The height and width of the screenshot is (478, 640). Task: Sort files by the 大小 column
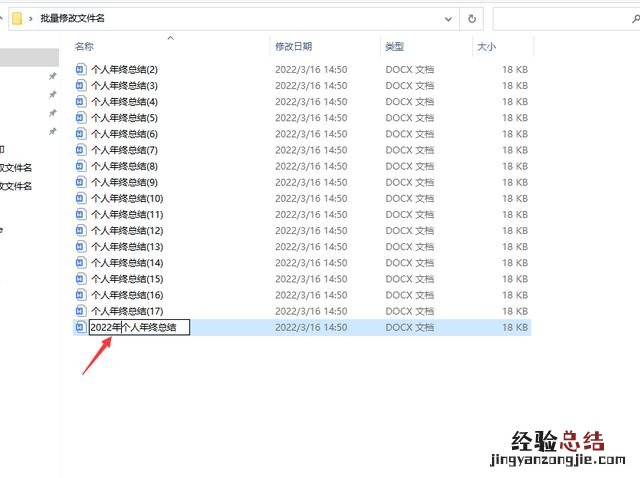coord(486,47)
